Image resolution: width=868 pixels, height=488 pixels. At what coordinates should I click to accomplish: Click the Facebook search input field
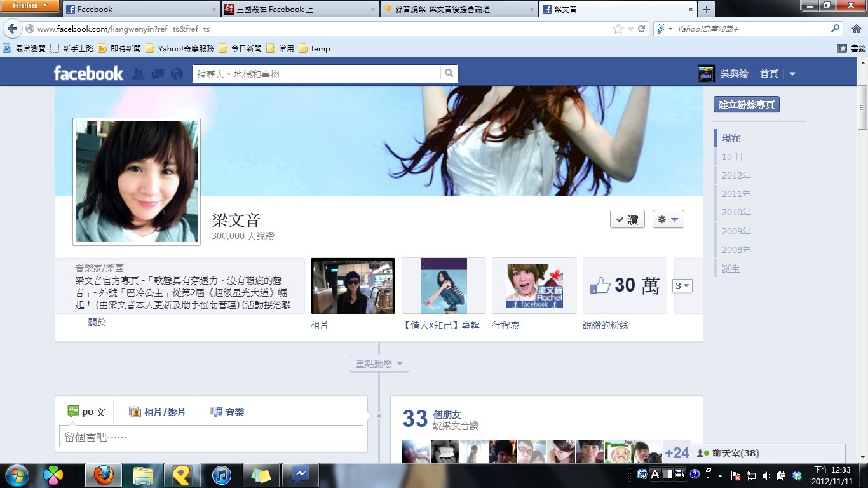pos(316,74)
